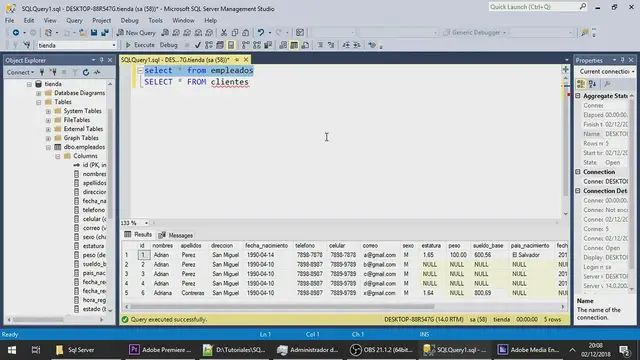Toggle Include Live Query Statistics icon

[x=257, y=45]
